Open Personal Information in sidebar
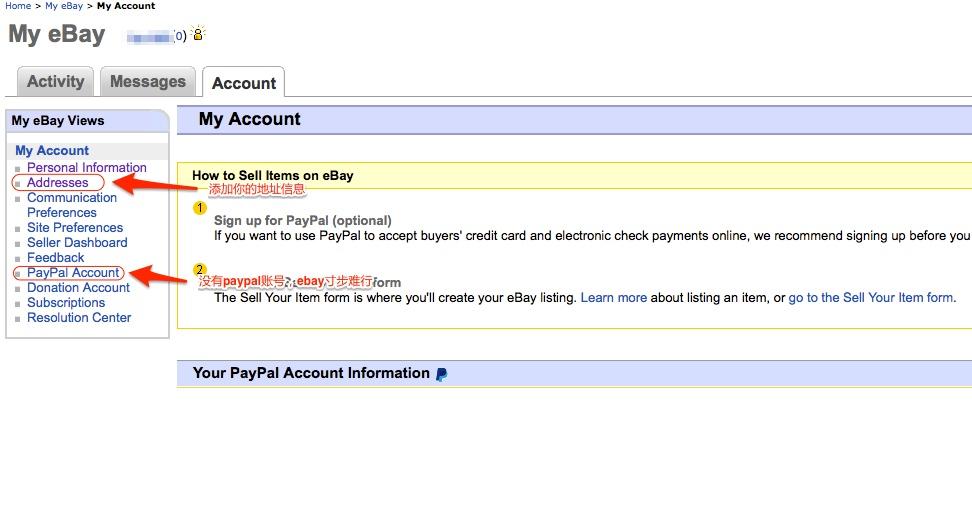The width and height of the screenshot is (972, 511). pyautogui.click(x=87, y=167)
